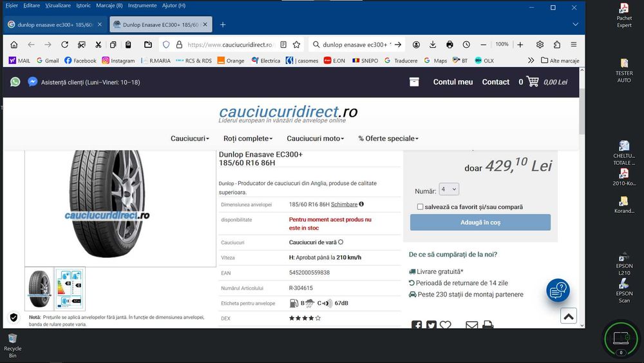Click the WhatsApp support icon
The image size is (644, 363).
click(x=15, y=82)
